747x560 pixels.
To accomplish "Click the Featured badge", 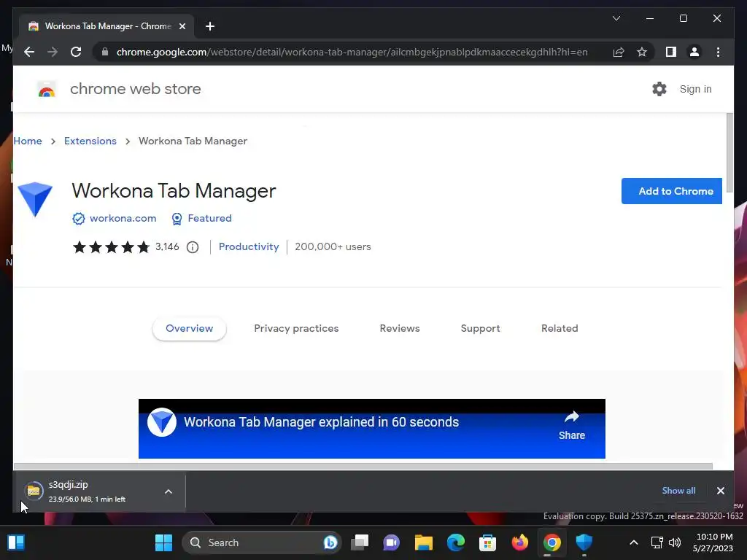I will click(201, 218).
